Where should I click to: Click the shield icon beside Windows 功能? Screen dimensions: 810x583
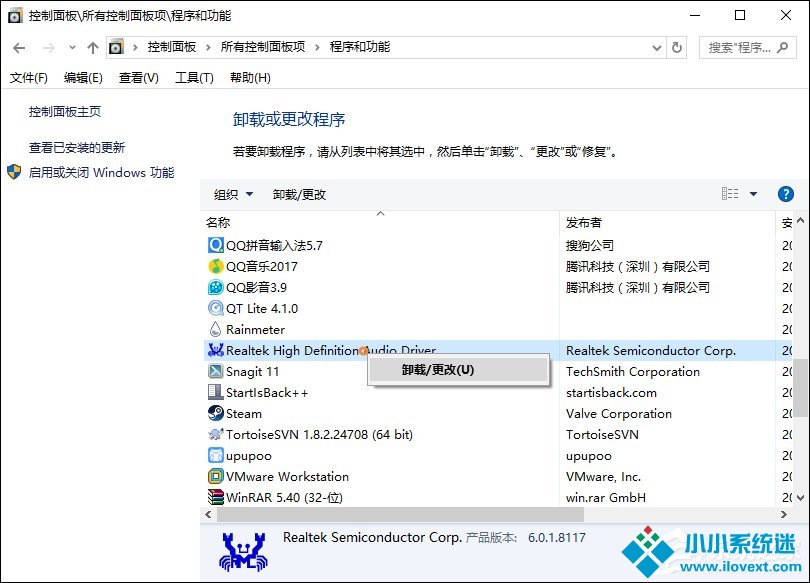point(14,172)
